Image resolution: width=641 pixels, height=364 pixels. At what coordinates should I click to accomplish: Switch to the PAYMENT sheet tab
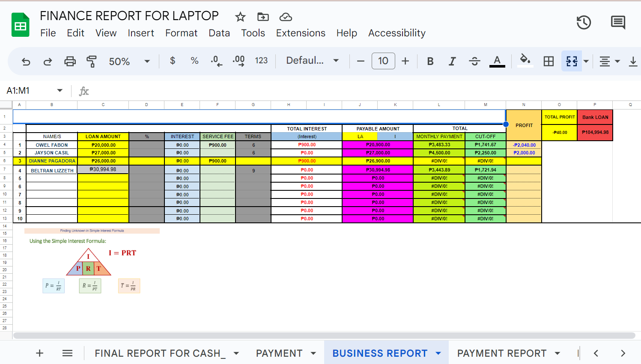pyautogui.click(x=279, y=353)
